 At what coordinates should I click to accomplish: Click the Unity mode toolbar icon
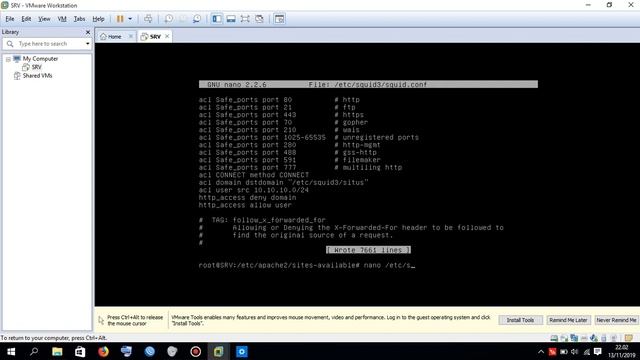pos(259,19)
